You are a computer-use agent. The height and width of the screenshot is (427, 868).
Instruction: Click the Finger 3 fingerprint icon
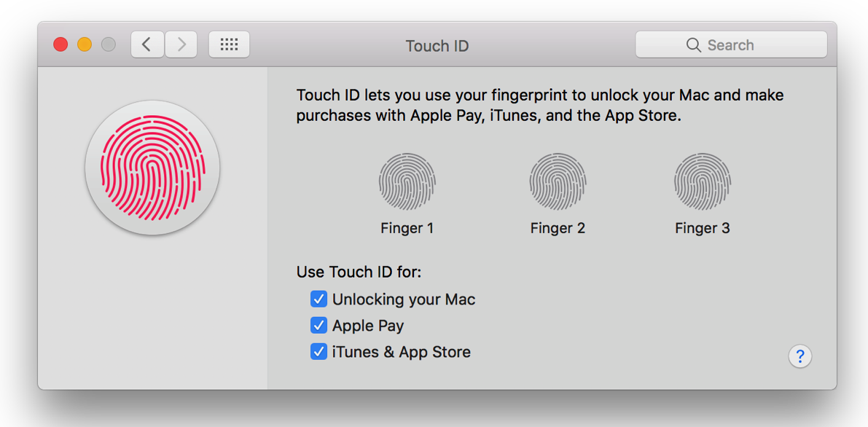coord(703,181)
